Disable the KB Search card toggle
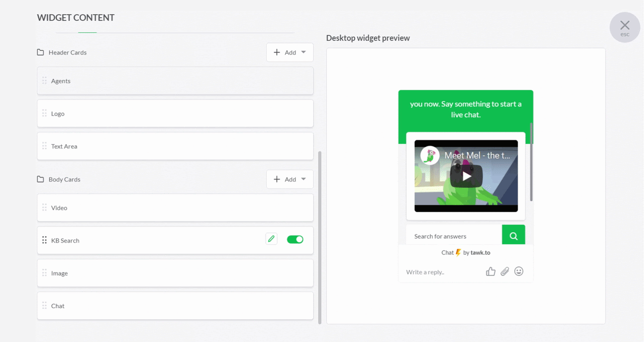The height and width of the screenshot is (342, 644). pos(295,240)
